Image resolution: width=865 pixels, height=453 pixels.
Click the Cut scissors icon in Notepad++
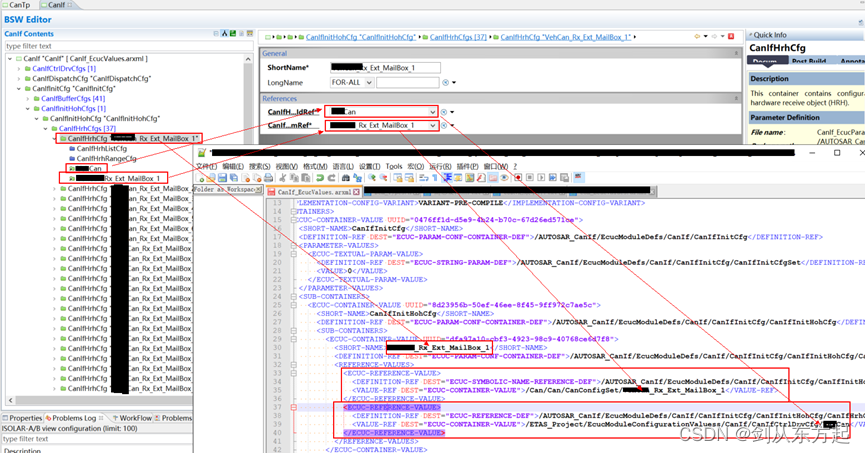pyautogui.click(x=282, y=178)
